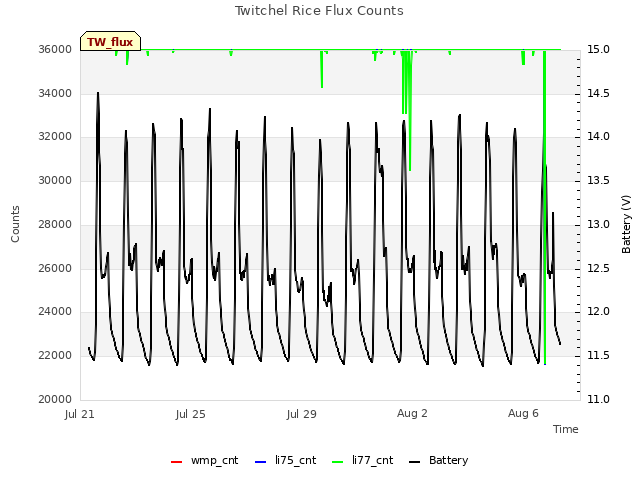Click the 30000 Counts axis tick label

tap(55, 180)
